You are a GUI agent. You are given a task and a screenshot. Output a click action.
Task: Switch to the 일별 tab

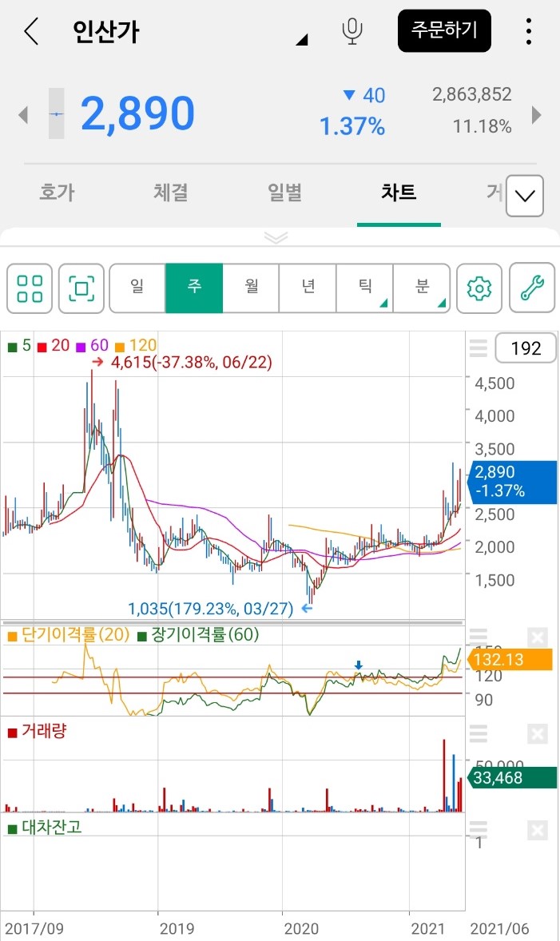(x=284, y=192)
